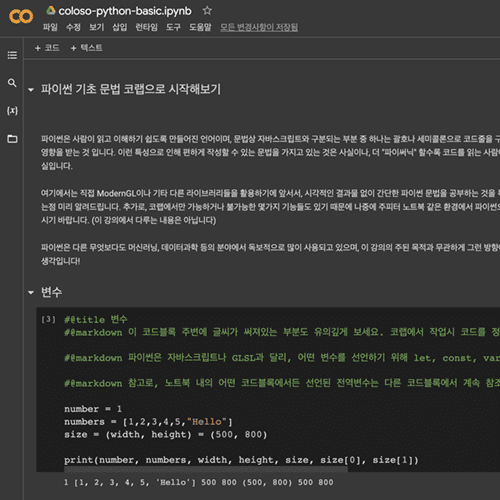500x500 pixels.
Task: Open the files folder panel
Action: (x=12, y=138)
